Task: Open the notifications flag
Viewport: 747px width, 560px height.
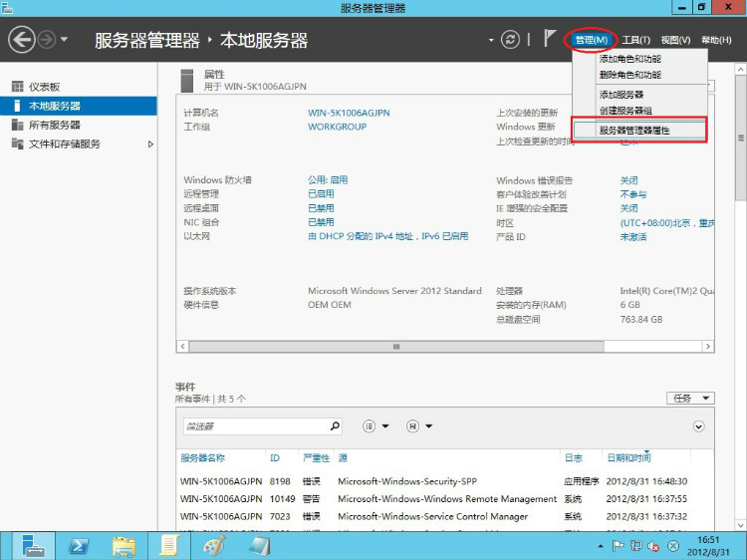Action: point(549,38)
